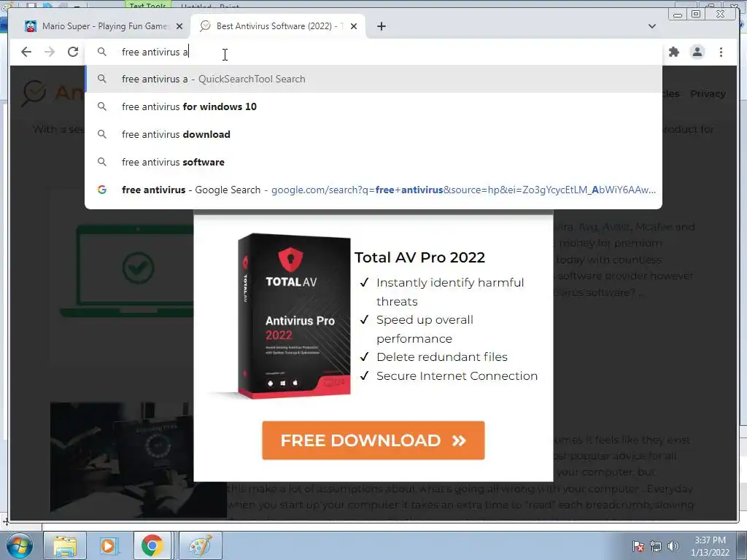Click the TotalAV Antivirus Pro 2022 box image
Screen dimensions: 747x560
click(293, 316)
